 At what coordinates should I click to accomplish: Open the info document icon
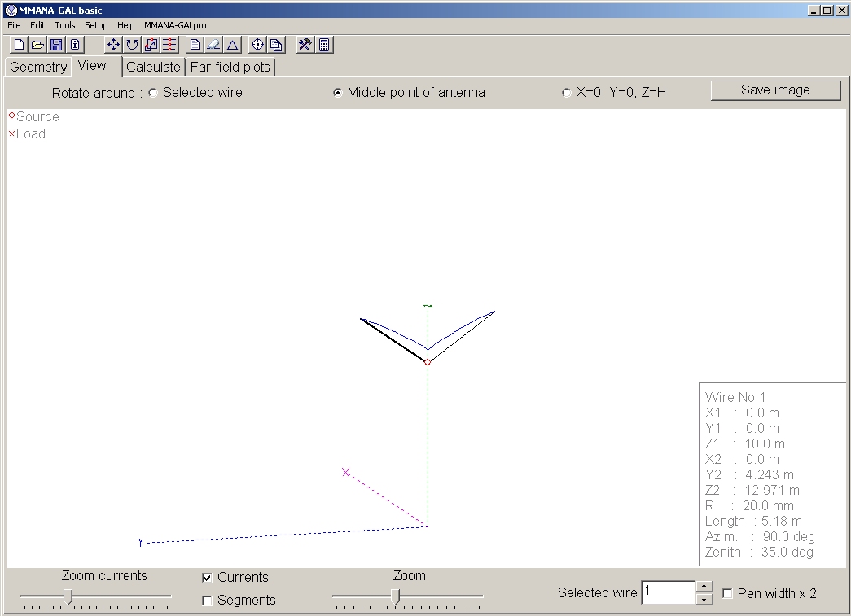[x=75, y=45]
